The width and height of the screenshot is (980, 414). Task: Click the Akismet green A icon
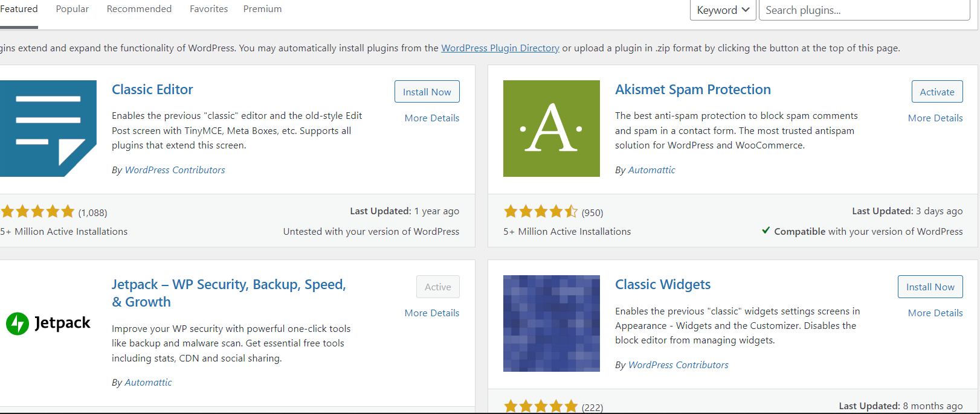[x=552, y=129]
